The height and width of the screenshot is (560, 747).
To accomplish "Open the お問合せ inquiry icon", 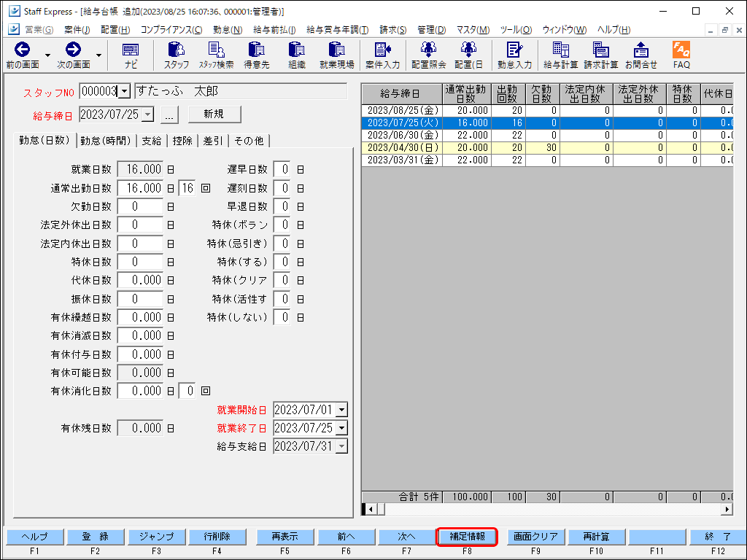I will pyautogui.click(x=640, y=50).
